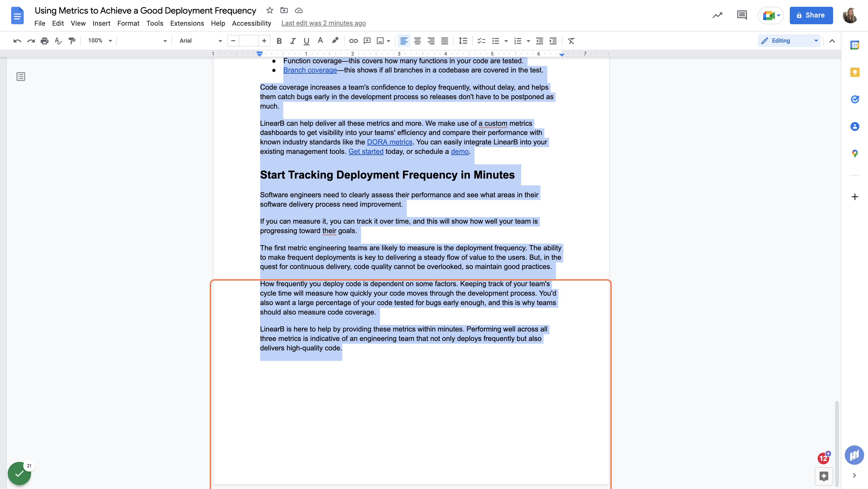Click the Redo arrow icon
The height and width of the screenshot is (489, 868).
[x=31, y=41]
